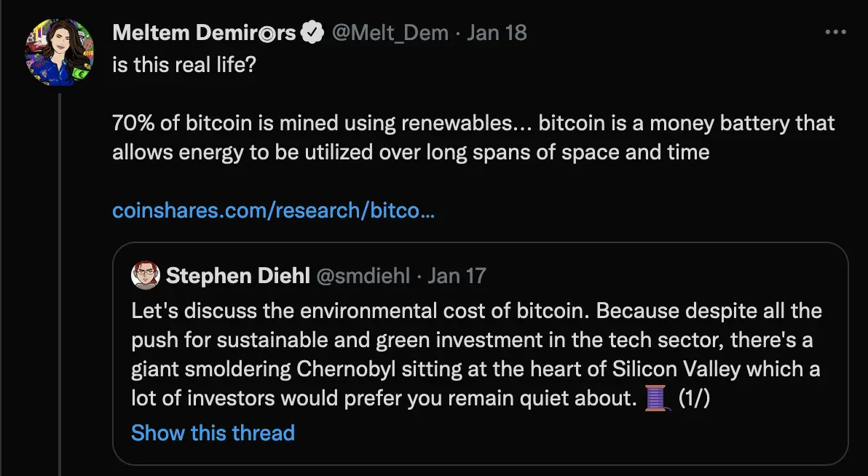Click the Show this thread link
Screen dimensions: 868x476
pyautogui.click(x=213, y=433)
